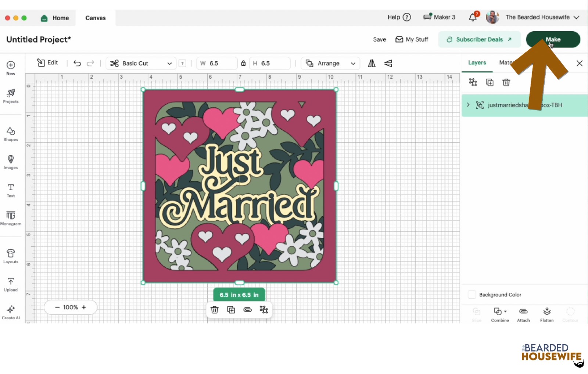The height and width of the screenshot is (374, 588).
Task: Click the Save button
Action: [379, 39]
